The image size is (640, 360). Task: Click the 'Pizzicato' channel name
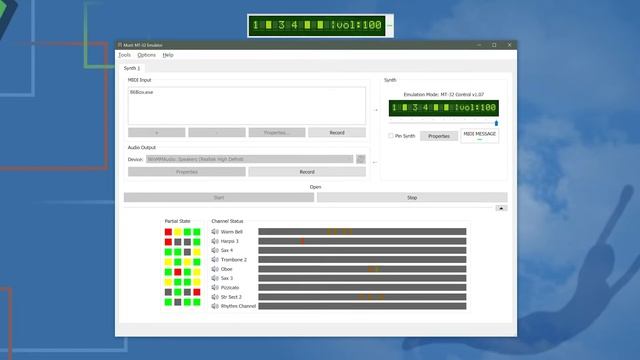click(230, 287)
